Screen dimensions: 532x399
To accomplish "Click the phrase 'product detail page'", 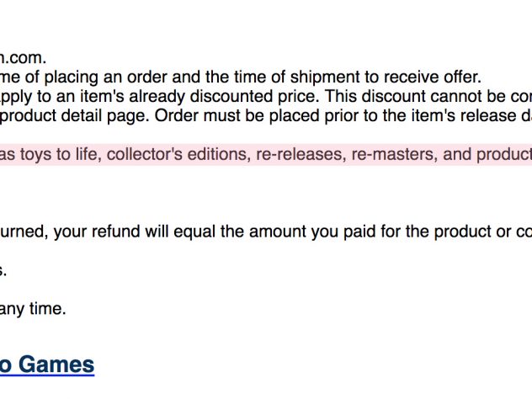I will [x=75, y=115].
